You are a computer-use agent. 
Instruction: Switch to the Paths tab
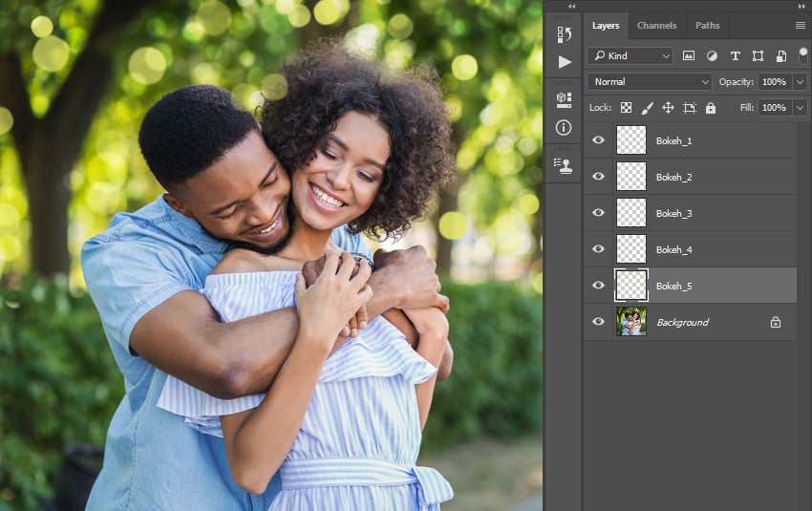pos(707,26)
